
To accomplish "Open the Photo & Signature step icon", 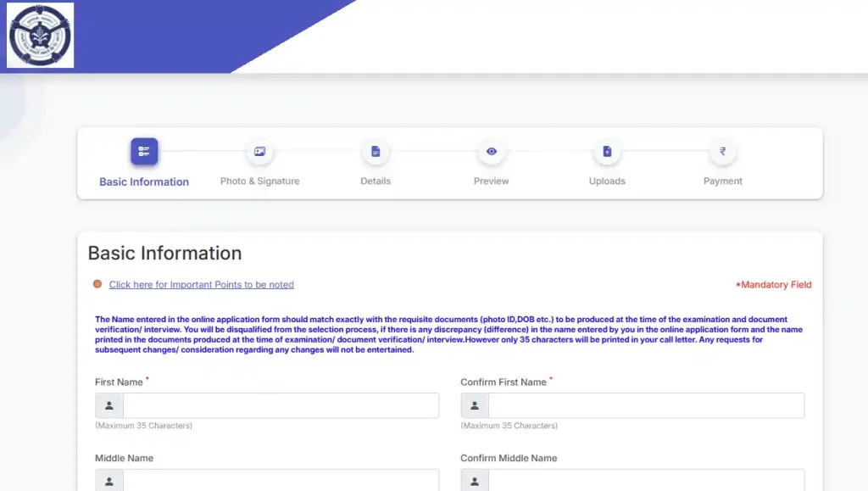I will [259, 151].
